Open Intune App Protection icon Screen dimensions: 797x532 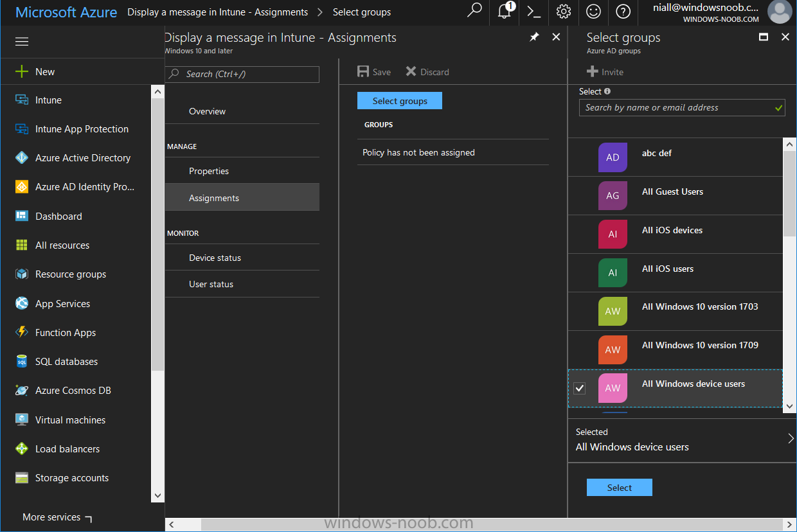tap(22, 129)
